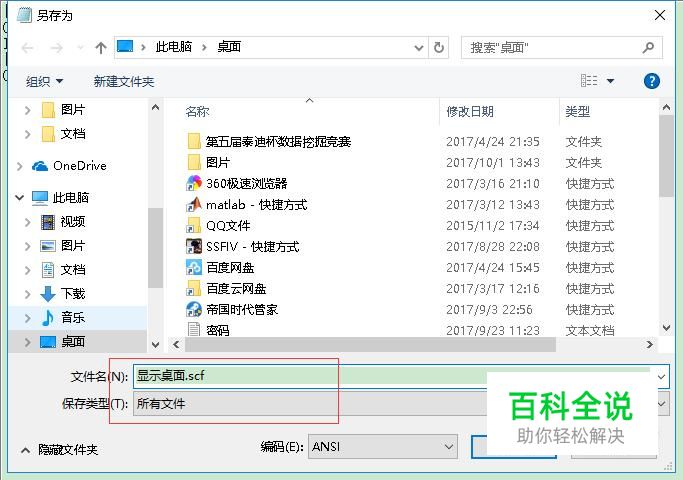Image resolution: width=683 pixels, height=480 pixels.
Task: Open the recent locations dropdown arrow
Action: pos(81,47)
